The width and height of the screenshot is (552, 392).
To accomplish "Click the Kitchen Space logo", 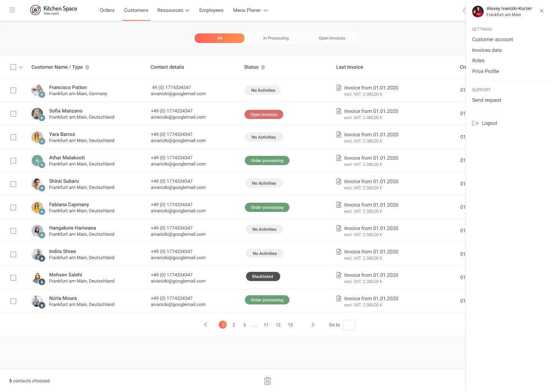I will [54, 10].
